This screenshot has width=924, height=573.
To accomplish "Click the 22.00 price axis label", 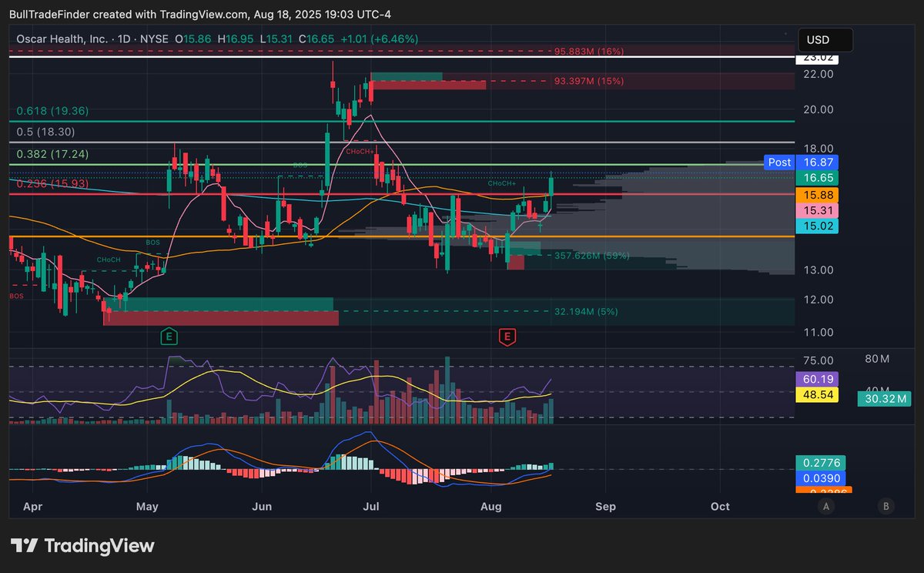I will [817, 74].
